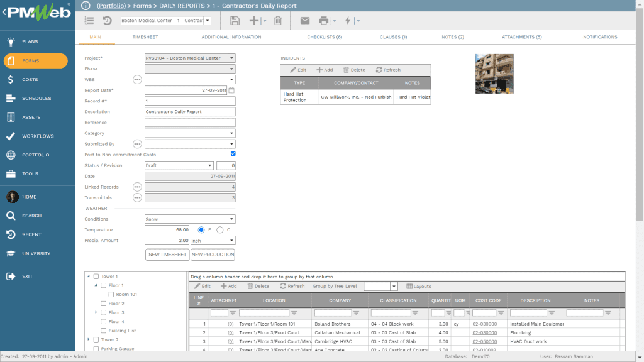Click Add in the Incidents panel

[x=325, y=70]
